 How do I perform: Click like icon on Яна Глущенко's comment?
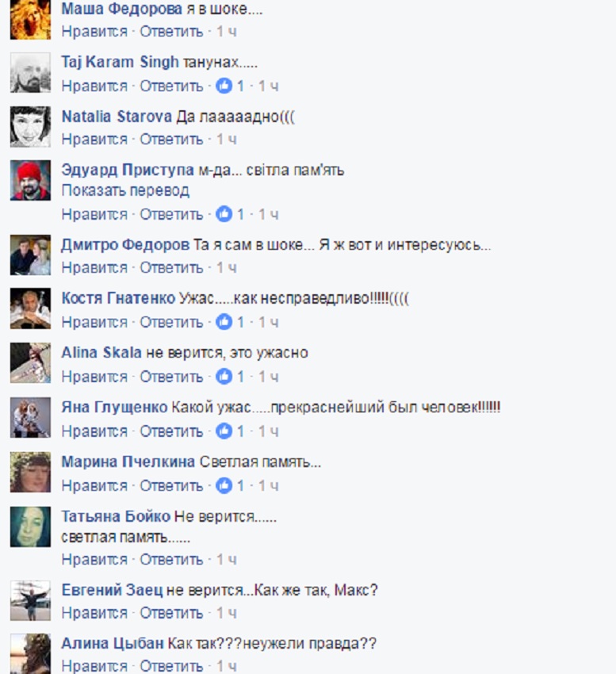pos(224,431)
